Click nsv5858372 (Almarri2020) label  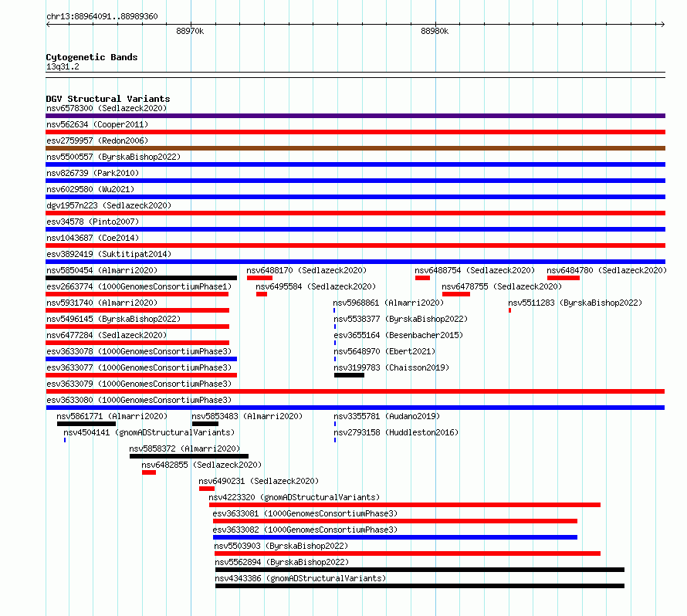pos(184,448)
